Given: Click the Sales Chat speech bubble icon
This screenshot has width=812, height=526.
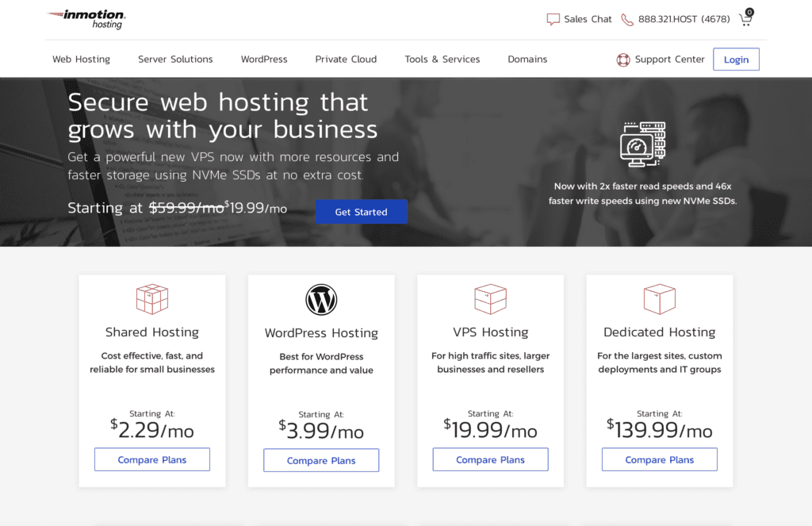Looking at the screenshot, I should (553, 19).
